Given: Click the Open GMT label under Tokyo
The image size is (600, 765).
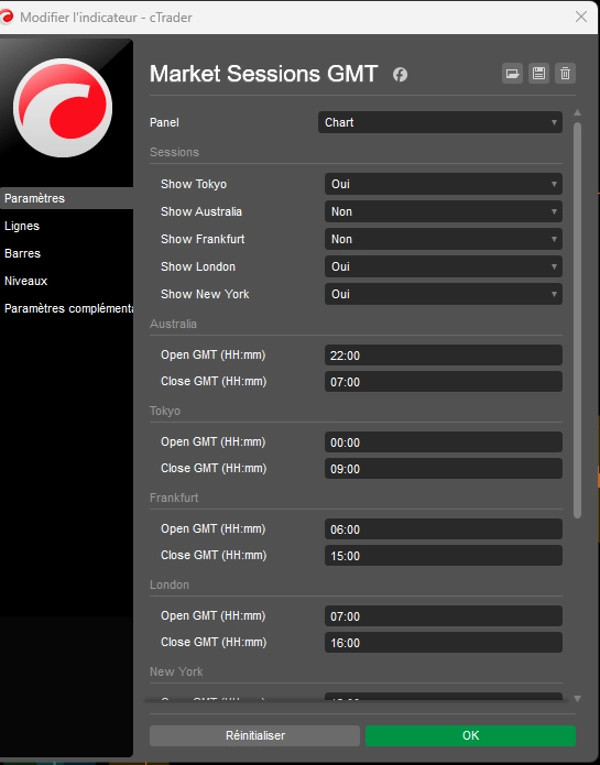Looking at the screenshot, I should 213,442.
